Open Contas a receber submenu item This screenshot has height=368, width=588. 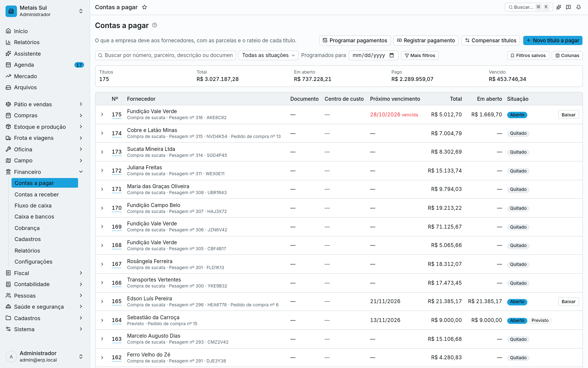[45, 194]
